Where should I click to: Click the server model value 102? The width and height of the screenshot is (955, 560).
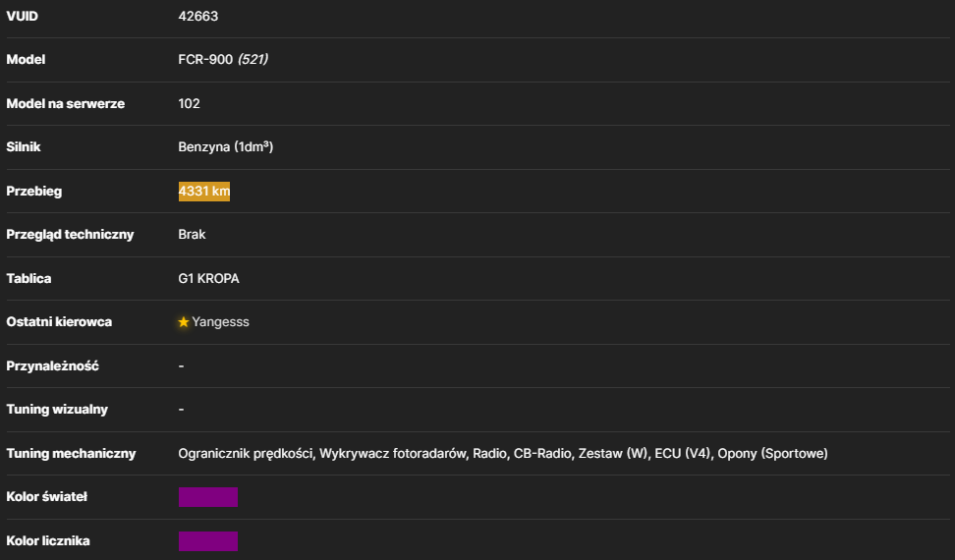(189, 103)
